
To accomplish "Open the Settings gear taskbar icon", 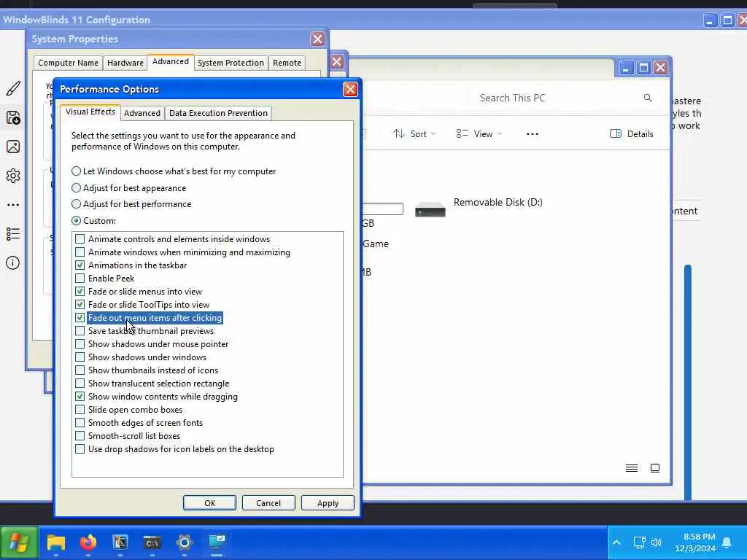I will point(185,542).
